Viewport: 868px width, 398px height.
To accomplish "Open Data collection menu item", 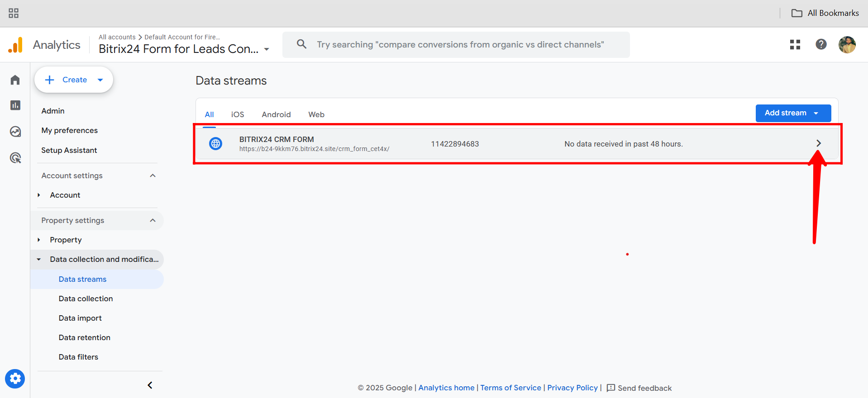I will (86, 298).
